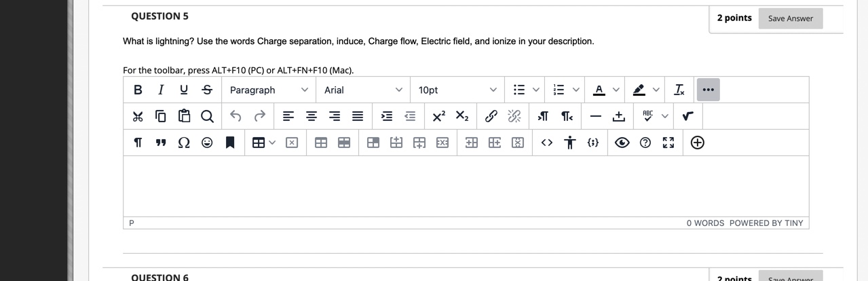Image resolution: width=868 pixels, height=281 pixels.
Task: Toggle strikethrough formatting
Action: (206, 90)
